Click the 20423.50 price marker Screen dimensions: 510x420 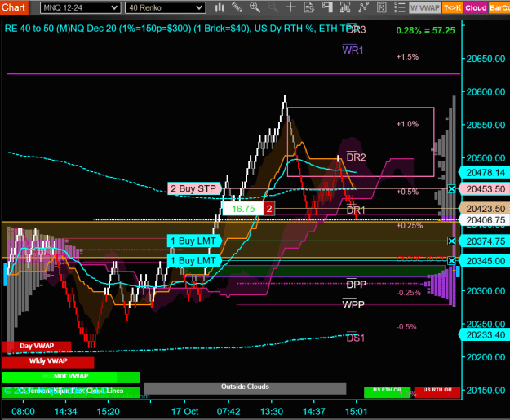(x=485, y=209)
